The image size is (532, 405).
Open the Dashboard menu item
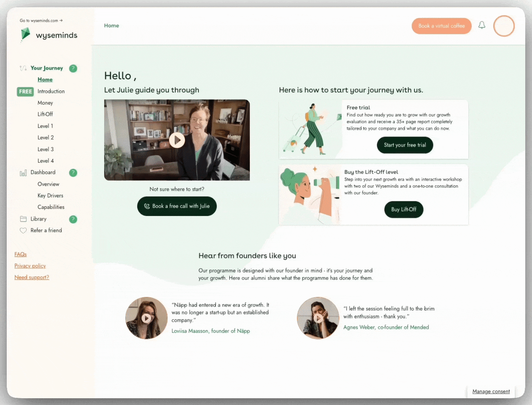(43, 172)
